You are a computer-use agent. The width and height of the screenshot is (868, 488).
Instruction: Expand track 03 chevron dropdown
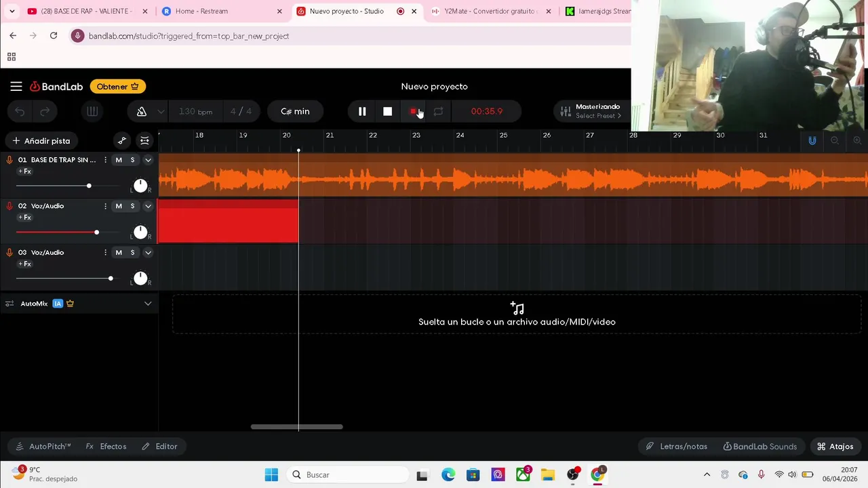(x=148, y=252)
